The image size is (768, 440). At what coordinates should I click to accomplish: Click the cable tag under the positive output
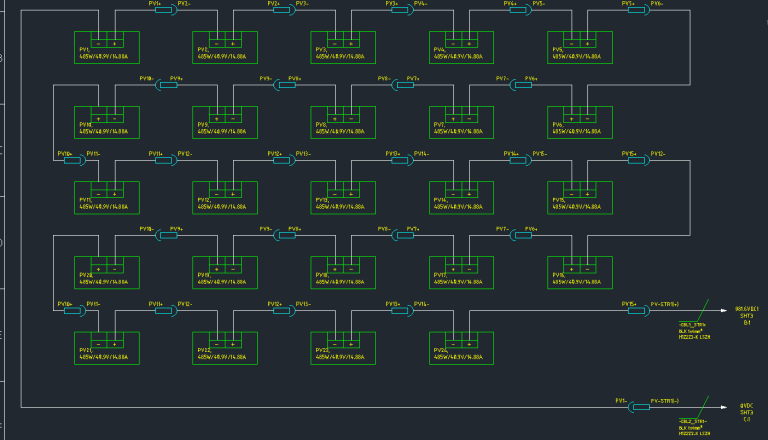[694, 331]
